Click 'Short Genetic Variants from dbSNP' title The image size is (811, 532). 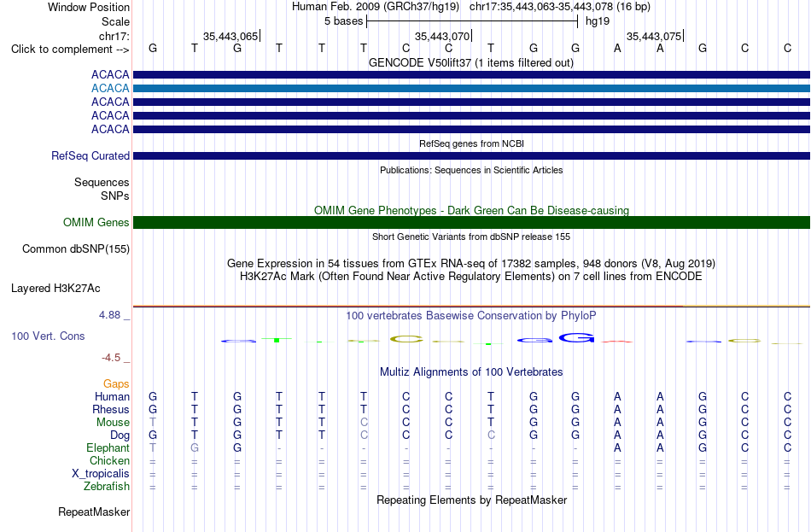[x=471, y=237]
